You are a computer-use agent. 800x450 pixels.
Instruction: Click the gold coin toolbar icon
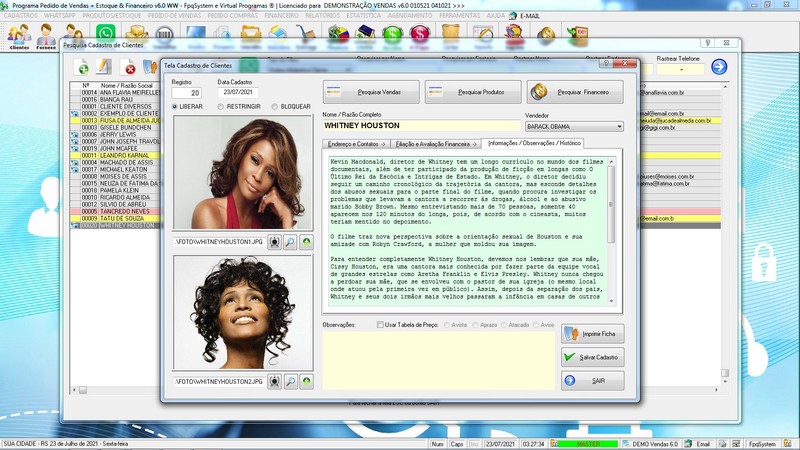(546, 35)
